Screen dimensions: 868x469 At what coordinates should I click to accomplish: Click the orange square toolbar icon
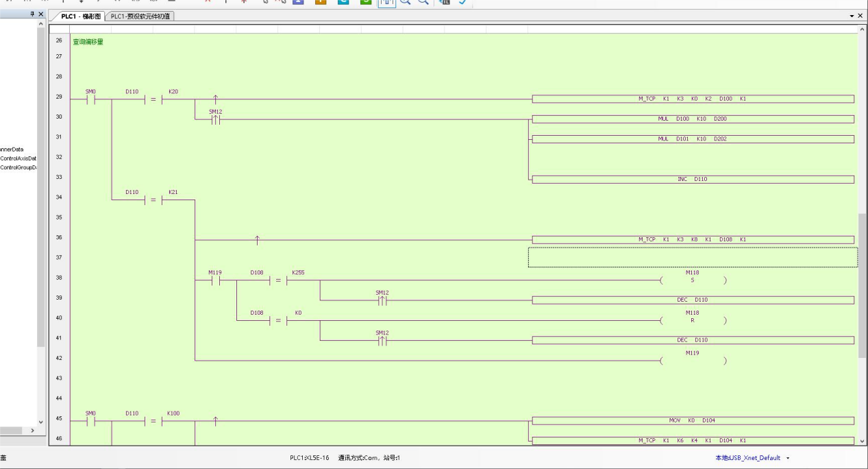click(x=321, y=2)
